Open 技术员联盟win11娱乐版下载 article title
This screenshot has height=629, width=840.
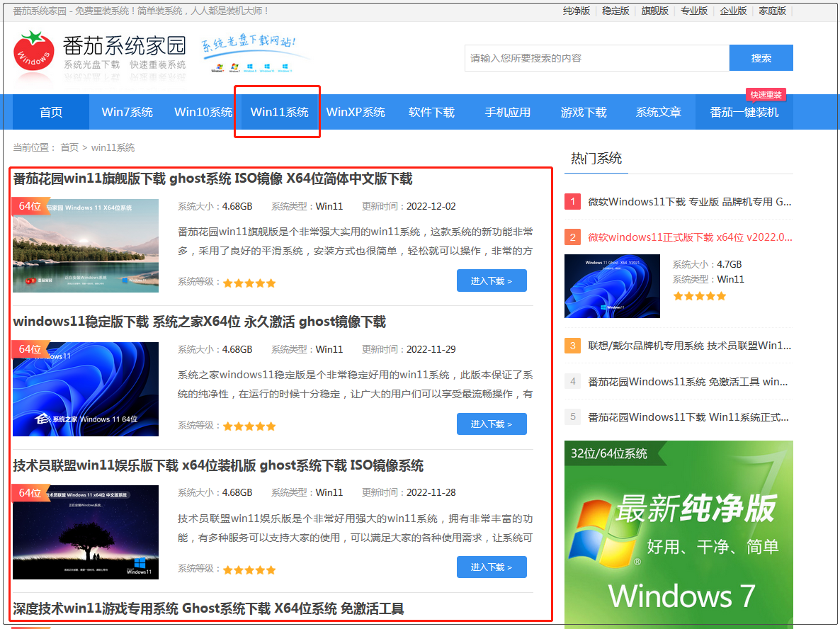point(218,465)
